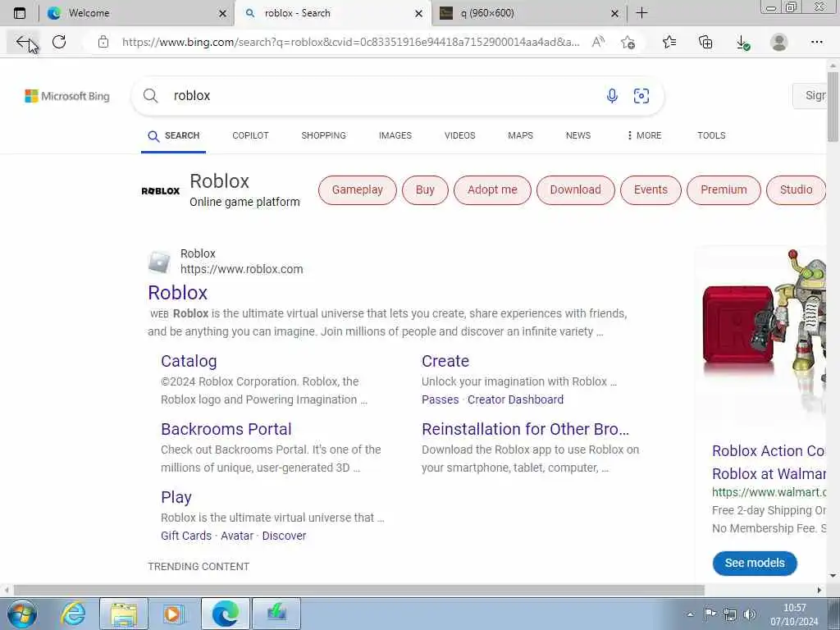The width and height of the screenshot is (840, 630).
Task: Select the NEWS search tab
Action: pyautogui.click(x=578, y=135)
